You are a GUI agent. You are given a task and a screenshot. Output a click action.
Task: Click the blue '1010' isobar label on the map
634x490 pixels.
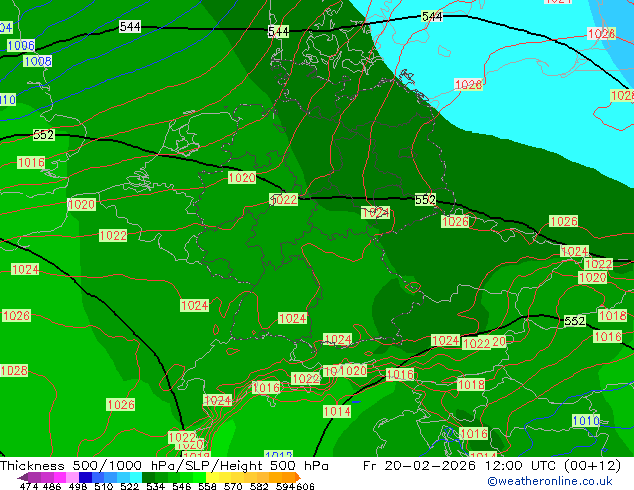point(586,421)
